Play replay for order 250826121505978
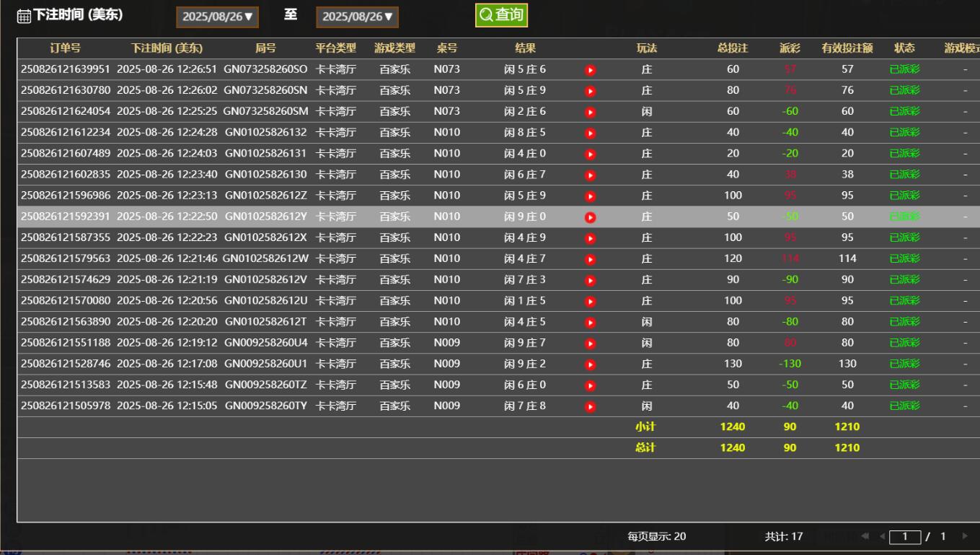The height and width of the screenshot is (555, 980). 590,406
